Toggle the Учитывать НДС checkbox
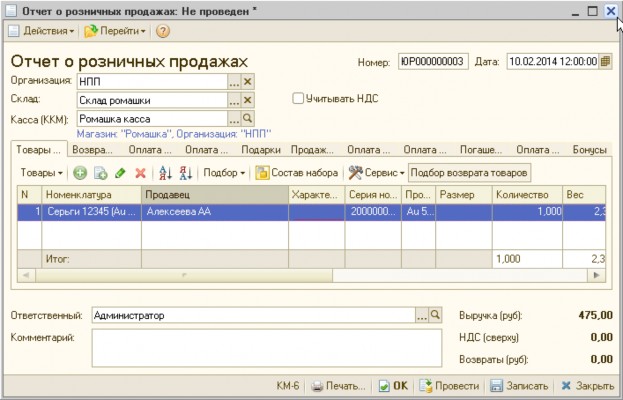The image size is (623, 400). click(298, 98)
